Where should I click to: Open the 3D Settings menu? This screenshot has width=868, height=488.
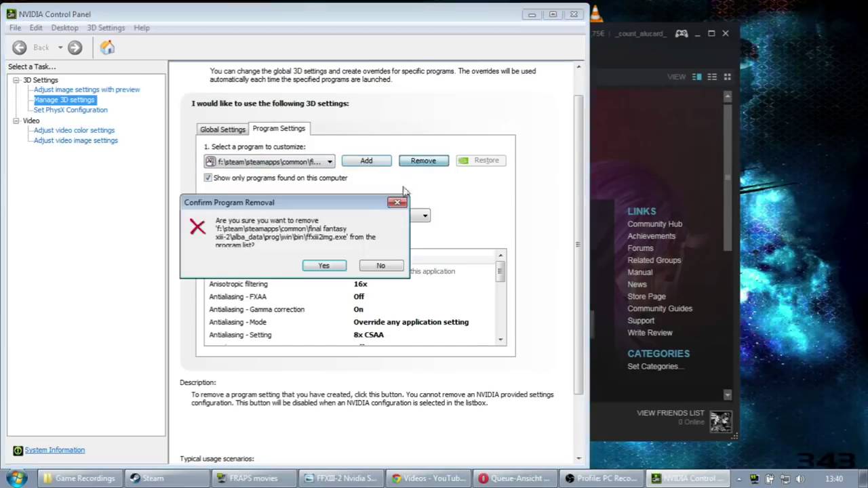pos(106,28)
